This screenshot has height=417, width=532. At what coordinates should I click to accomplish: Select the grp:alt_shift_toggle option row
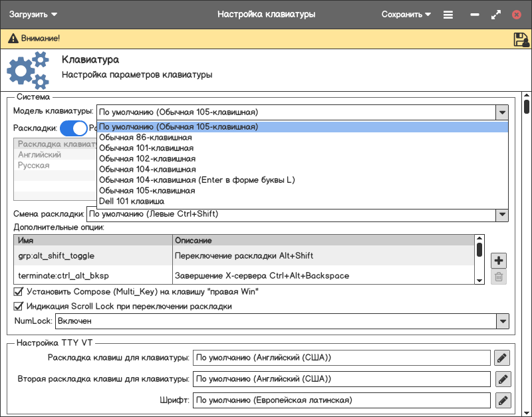92,255
